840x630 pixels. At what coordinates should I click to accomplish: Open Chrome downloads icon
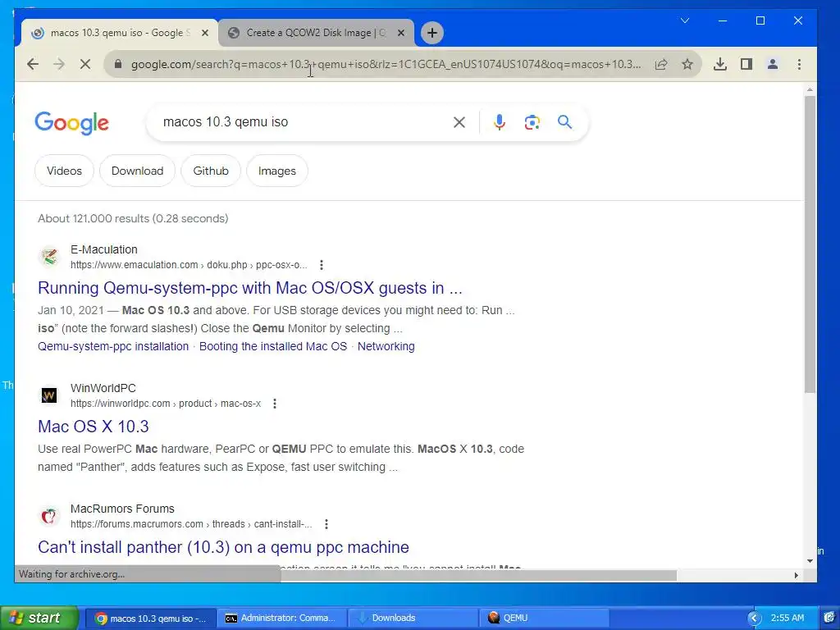pos(720,64)
